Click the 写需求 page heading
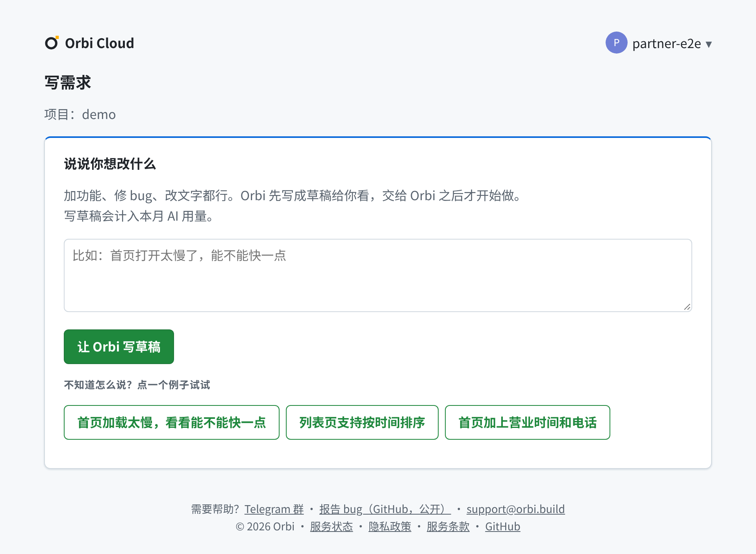The width and height of the screenshot is (756, 554). coord(68,83)
